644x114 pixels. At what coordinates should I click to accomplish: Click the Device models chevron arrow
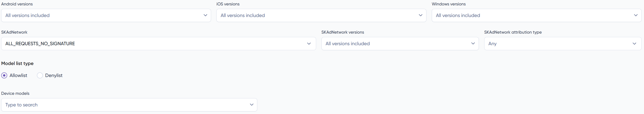(251, 105)
